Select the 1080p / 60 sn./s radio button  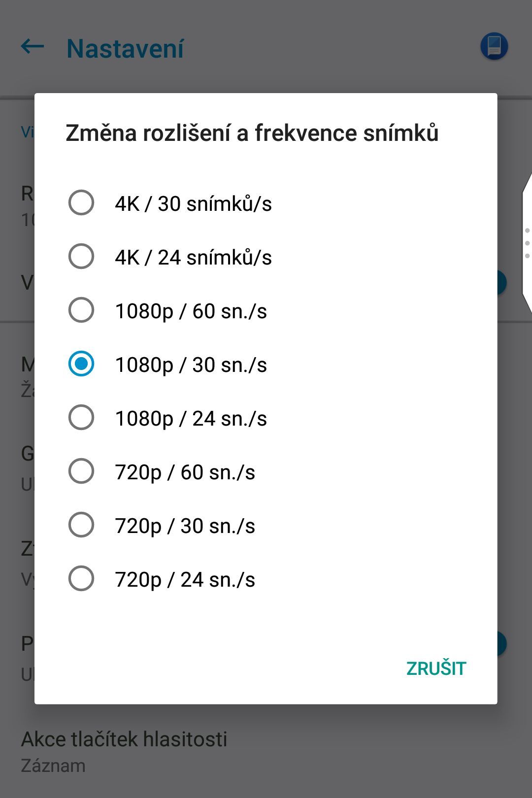pos(81,310)
